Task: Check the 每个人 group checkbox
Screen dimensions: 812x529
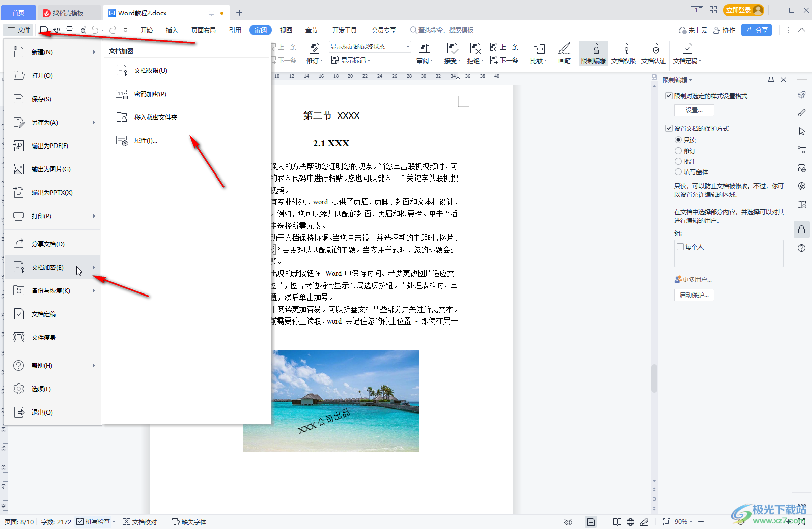Action: [680, 247]
